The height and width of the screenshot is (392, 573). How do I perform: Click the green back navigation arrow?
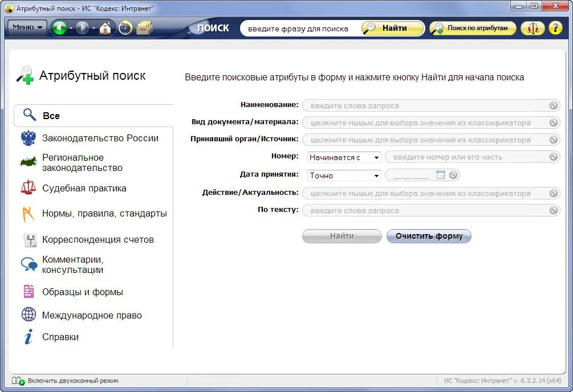click(x=59, y=28)
